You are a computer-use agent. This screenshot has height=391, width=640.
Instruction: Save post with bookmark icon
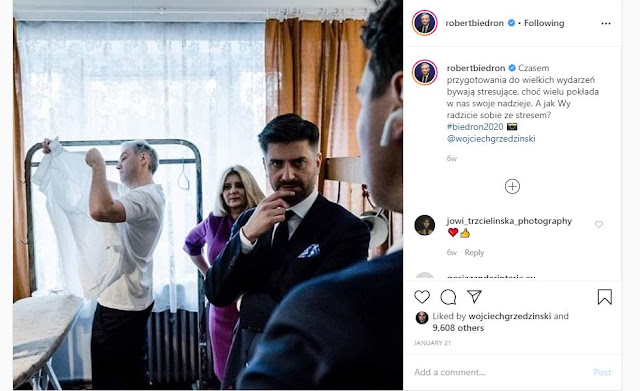coord(604,297)
